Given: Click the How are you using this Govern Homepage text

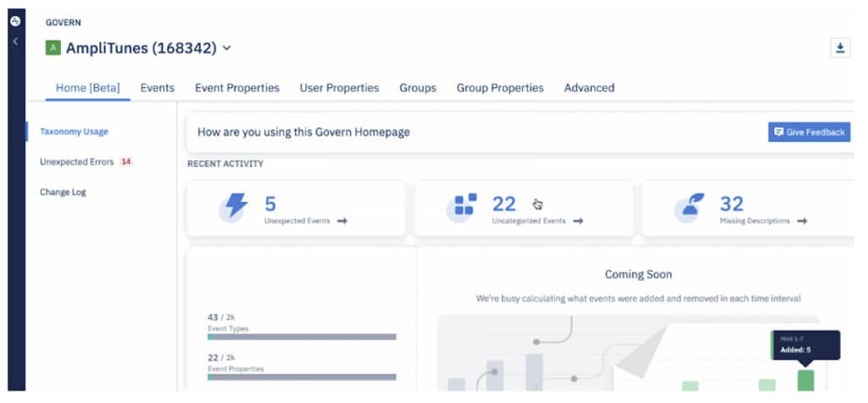Looking at the screenshot, I should pyautogui.click(x=303, y=132).
